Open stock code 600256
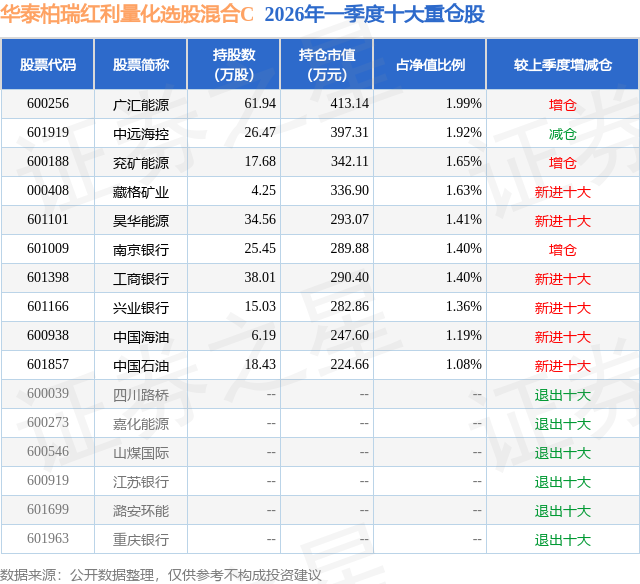640x584 pixels. pos(48,104)
